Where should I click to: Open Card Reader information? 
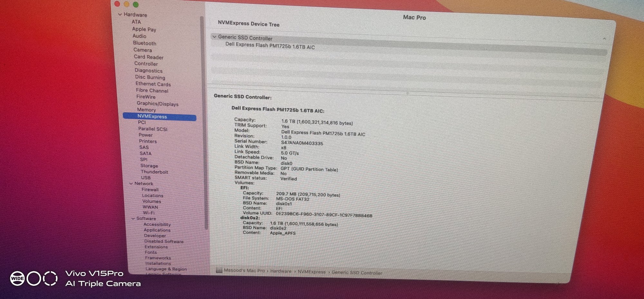(x=149, y=57)
